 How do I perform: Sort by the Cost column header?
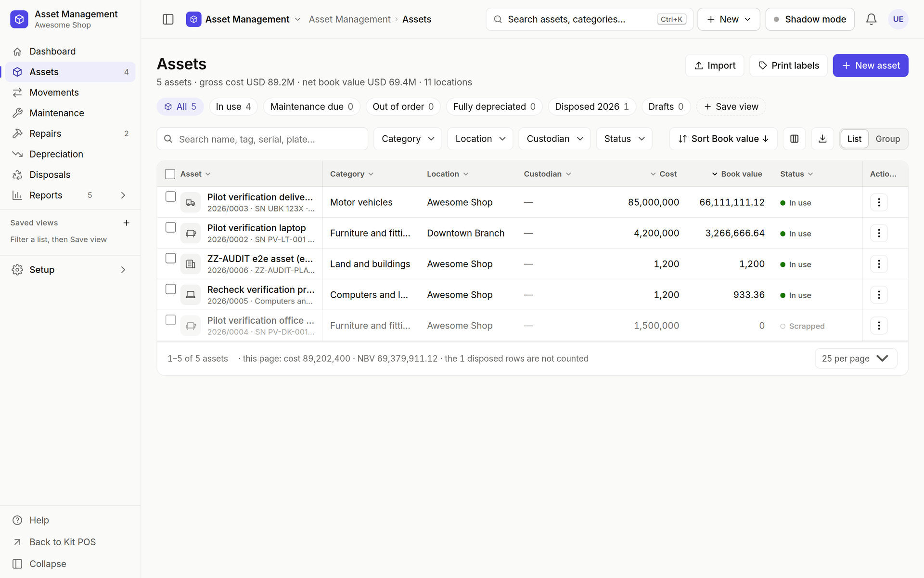point(664,174)
